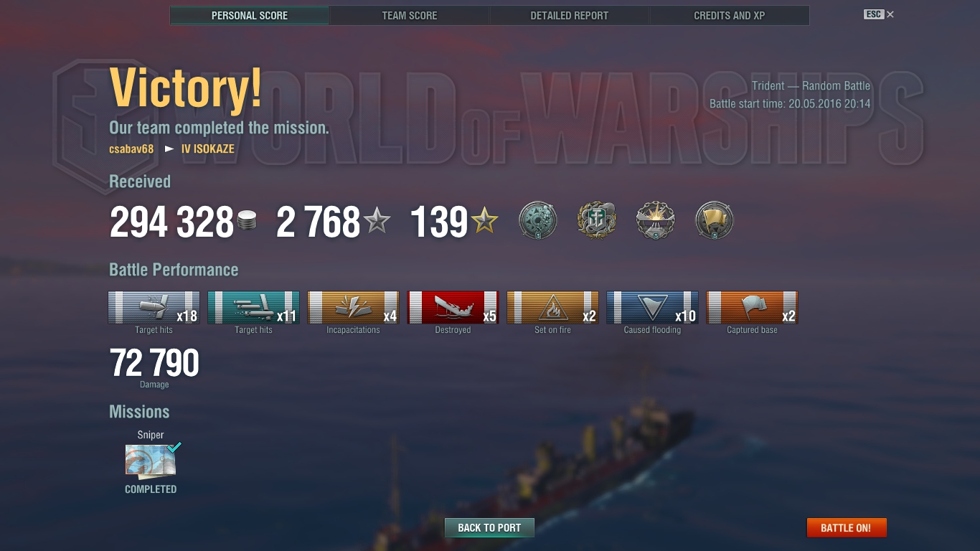Select the Incapacitations x4 ribbon
This screenshot has height=551, width=980.
point(354,308)
